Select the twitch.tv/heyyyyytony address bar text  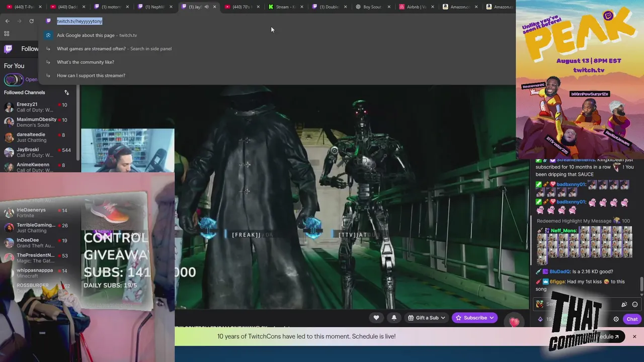coord(79,21)
